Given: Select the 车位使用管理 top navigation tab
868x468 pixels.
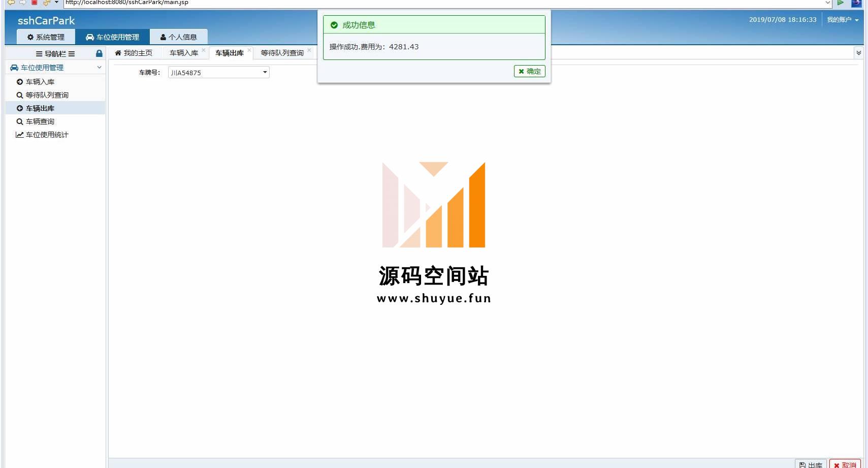Looking at the screenshot, I should click(x=112, y=37).
